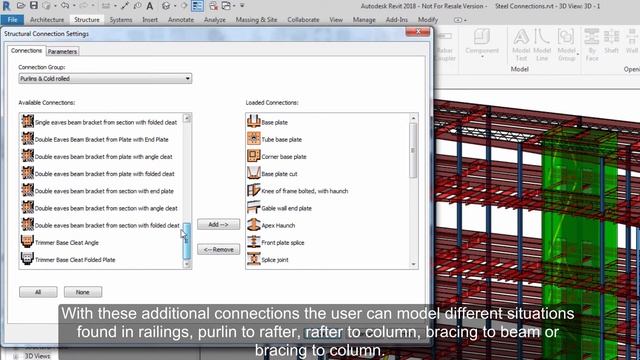Image resolution: width=640 pixels, height=360 pixels.
Task: Select the Base plate cut icon
Action: (x=253, y=173)
